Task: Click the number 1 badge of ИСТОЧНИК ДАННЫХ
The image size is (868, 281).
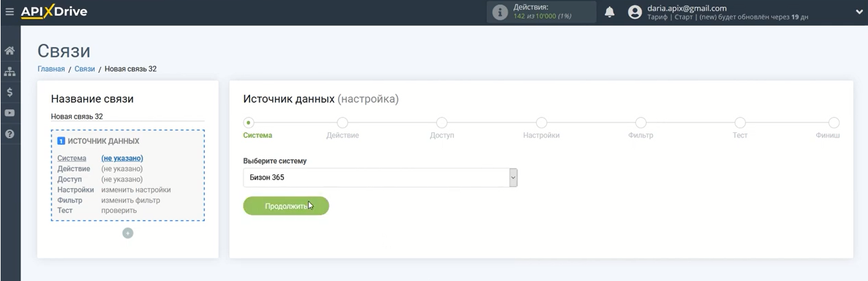Action: pyautogui.click(x=61, y=140)
